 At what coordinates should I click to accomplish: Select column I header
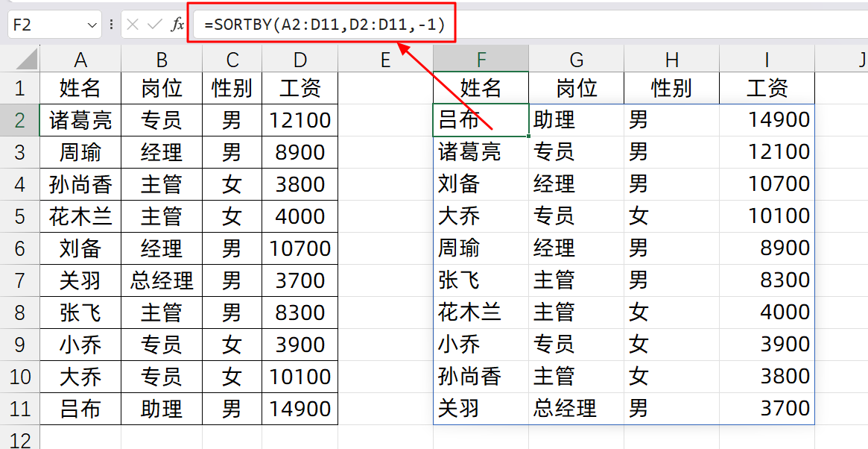pos(767,59)
